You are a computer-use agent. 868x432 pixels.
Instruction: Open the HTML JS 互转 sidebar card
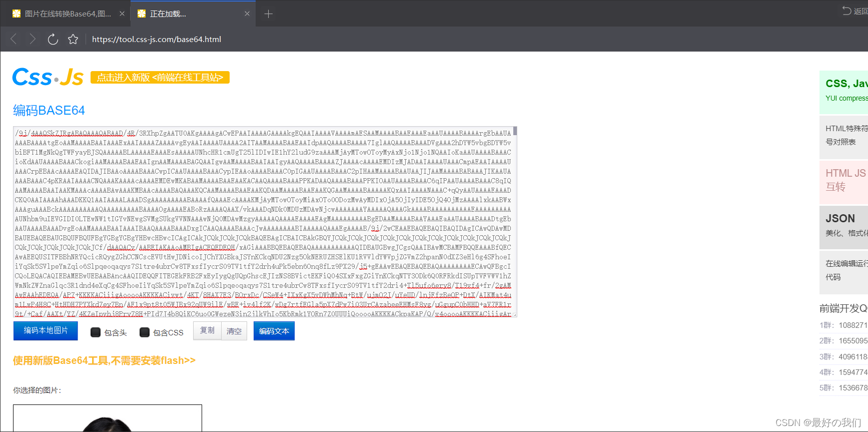pyautogui.click(x=843, y=182)
